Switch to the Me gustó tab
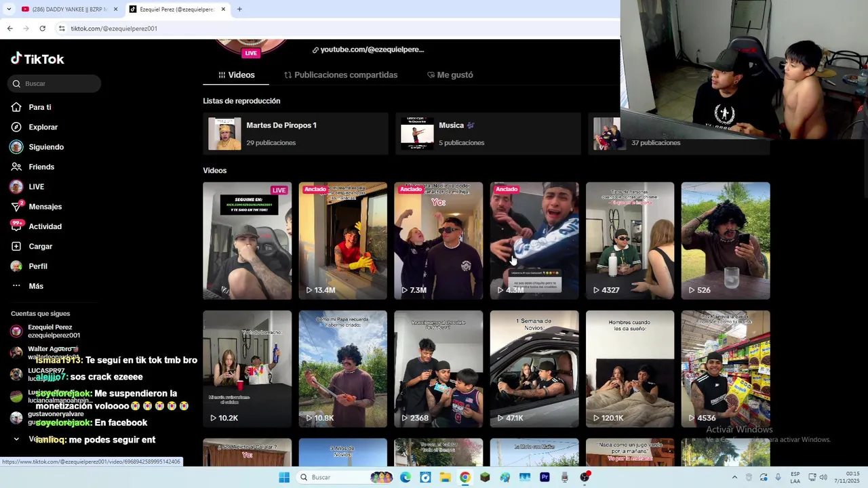 450,75
